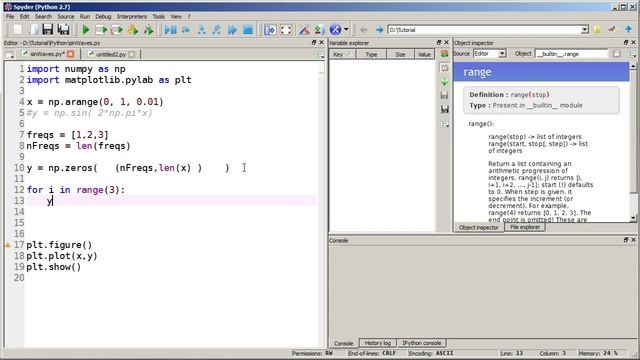Open Preferences via the wrench icon
This screenshot has width=640, height=360.
304,30
